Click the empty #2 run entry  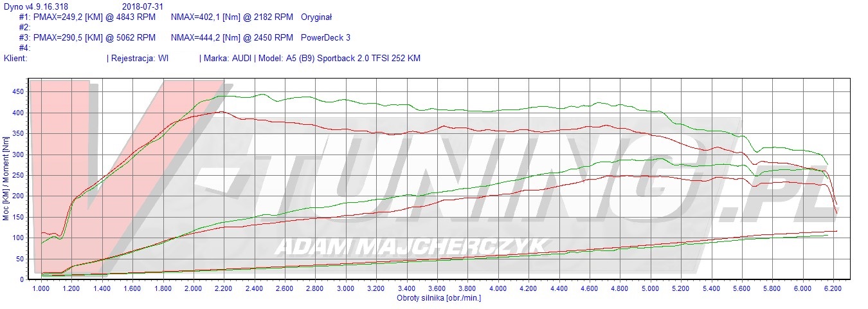(25, 28)
